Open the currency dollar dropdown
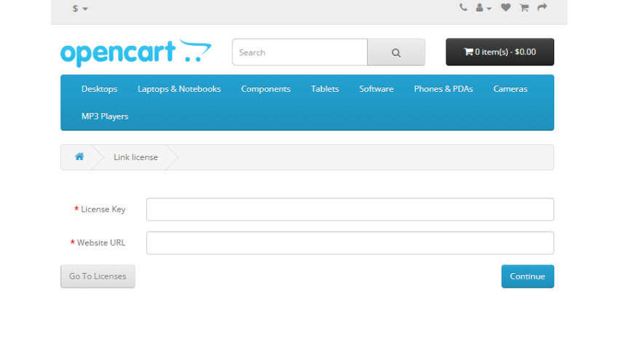The width and height of the screenshot is (619, 364). [80, 8]
